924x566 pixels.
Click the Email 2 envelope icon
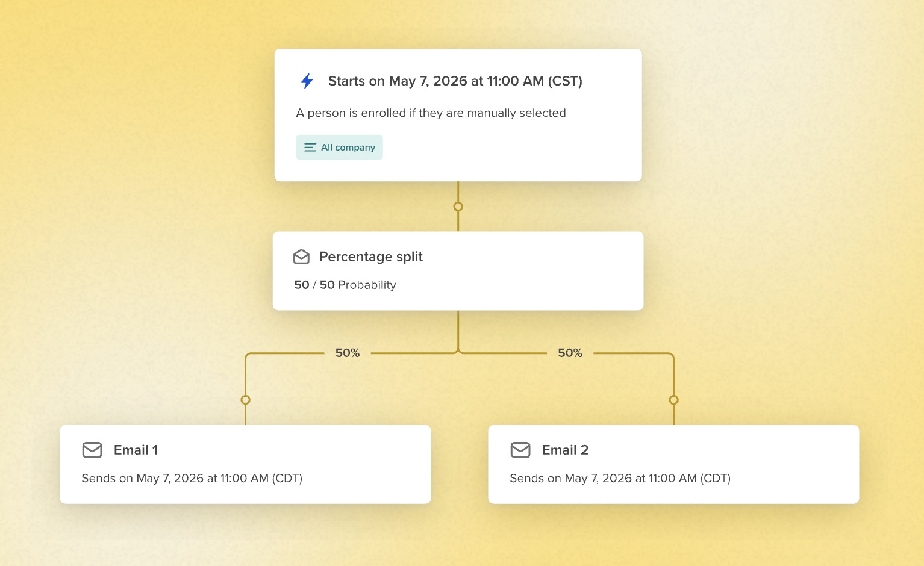(520, 450)
